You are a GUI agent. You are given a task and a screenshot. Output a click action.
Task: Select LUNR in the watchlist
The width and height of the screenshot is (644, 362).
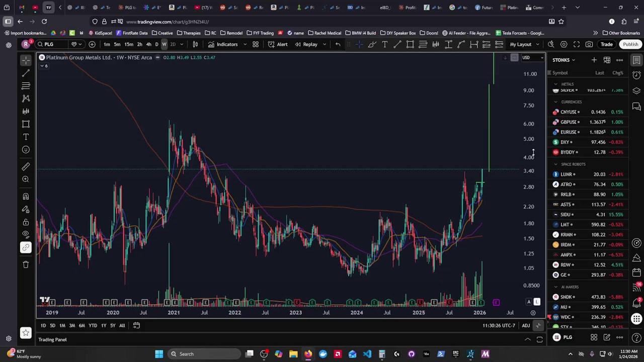[x=588, y=174]
